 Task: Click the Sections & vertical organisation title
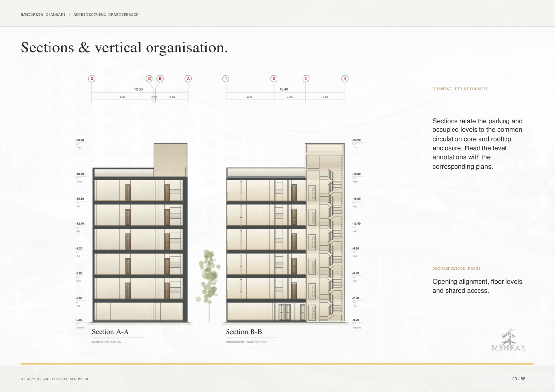pos(124,48)
